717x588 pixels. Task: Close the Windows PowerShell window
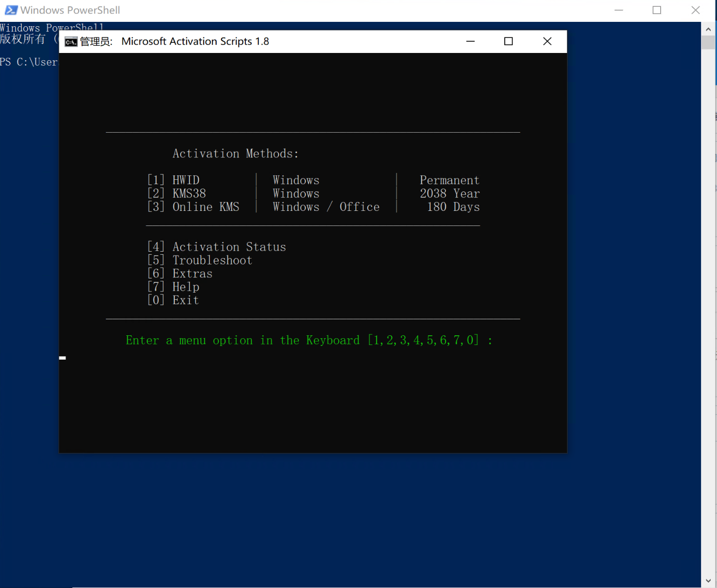click(x=696, y=10)
